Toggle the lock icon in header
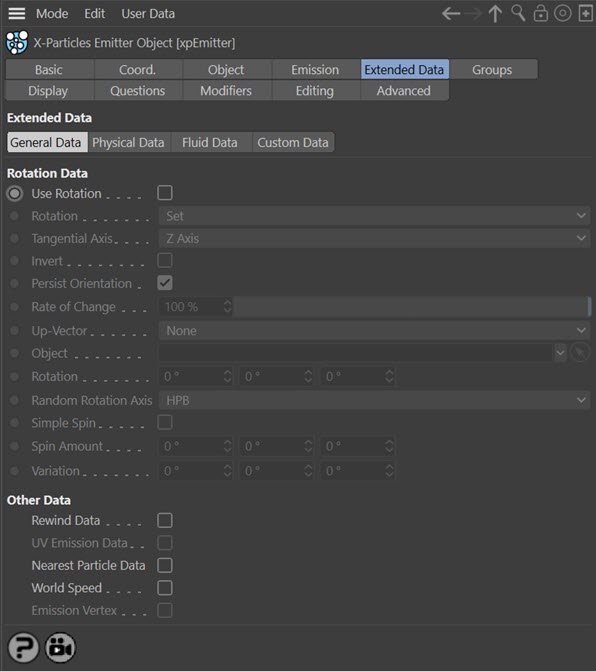Viewport: 596px width, 671px height. [x=540, y=13]
